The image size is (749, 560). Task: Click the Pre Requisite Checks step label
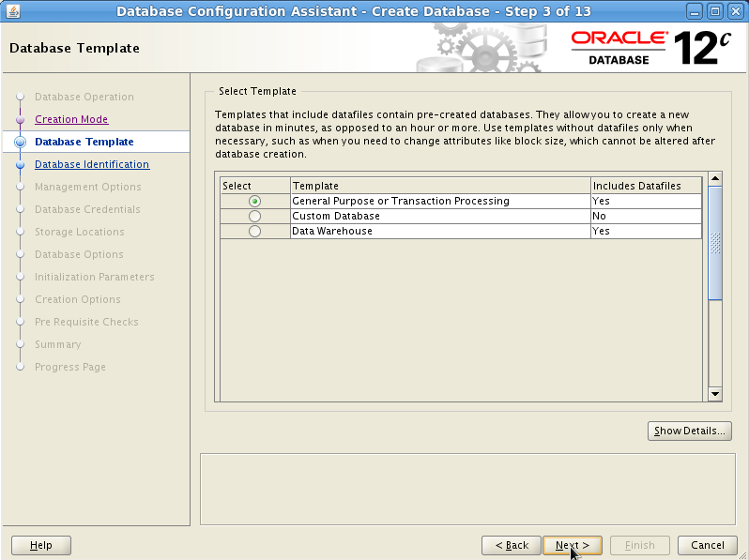pos(86,323)
